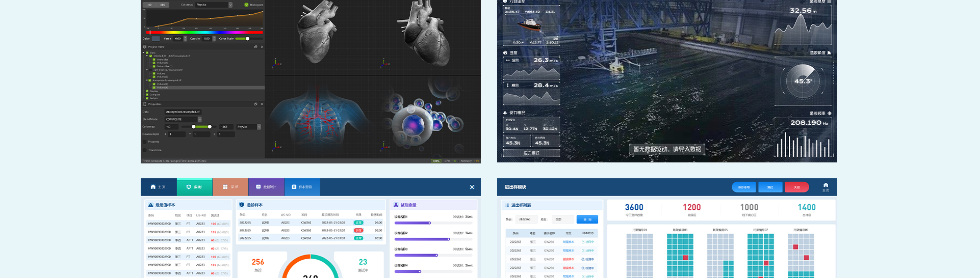
Task: Click the 急停停用 button
Action: coord(744,187)
